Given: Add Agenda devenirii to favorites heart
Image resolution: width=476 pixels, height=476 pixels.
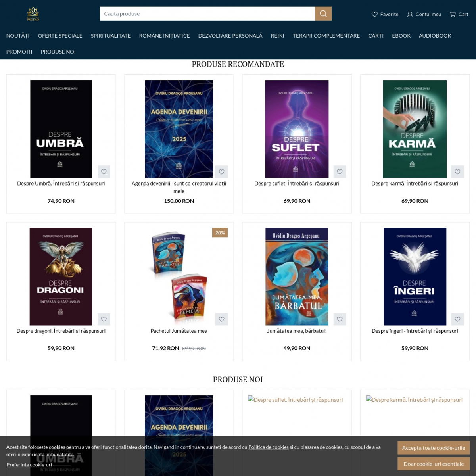Looking at the screenshot, I should [x=222, y=172].
